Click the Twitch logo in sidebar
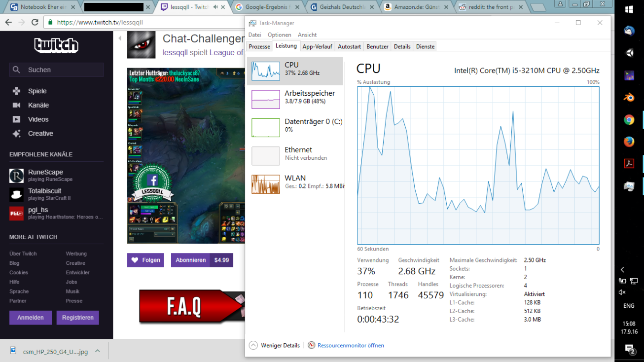This screenshot has height=362, width=644. tap(56, 45)
